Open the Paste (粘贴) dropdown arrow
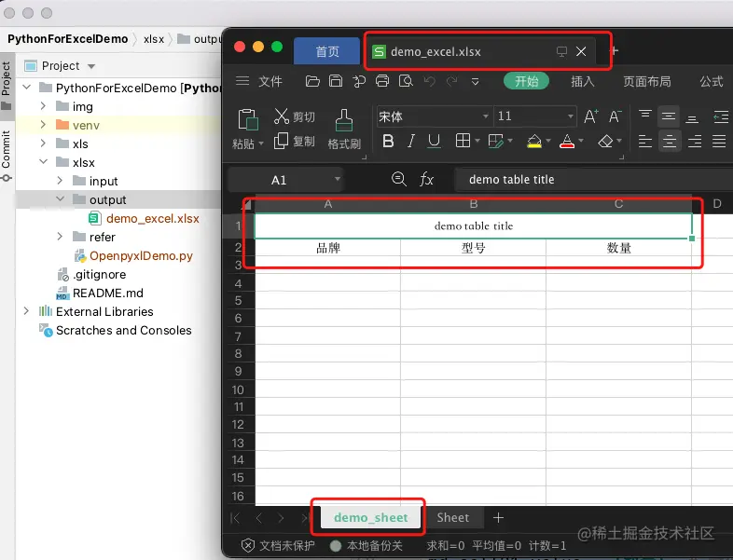The height and width of the screenshot is (560, 733). pos(261,143)
